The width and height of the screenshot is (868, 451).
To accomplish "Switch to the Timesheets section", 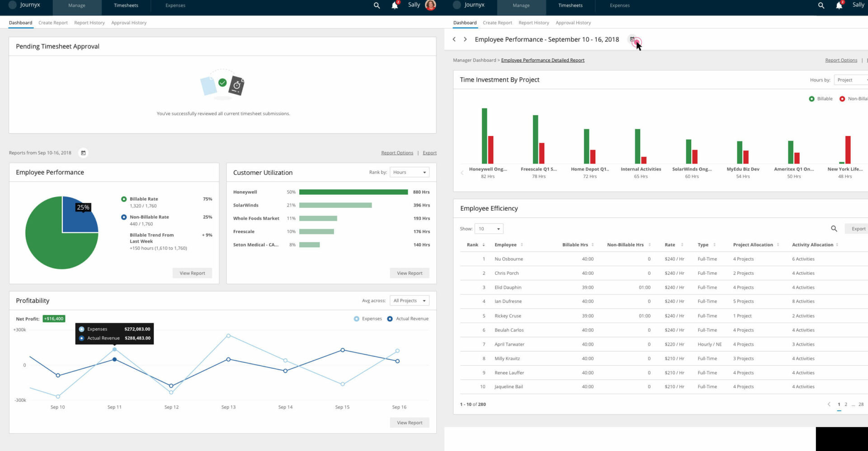I will (126, 5).
